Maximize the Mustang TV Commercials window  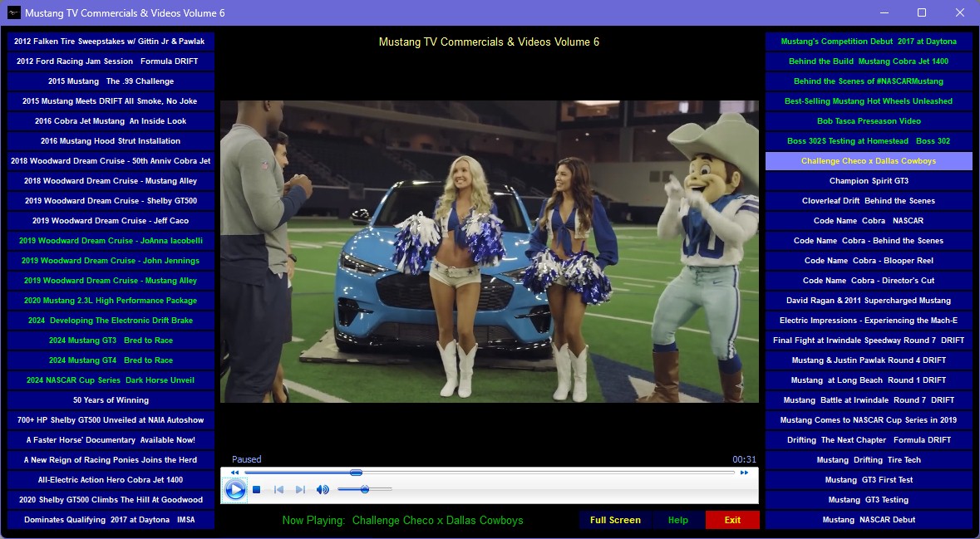click(921, 12)
